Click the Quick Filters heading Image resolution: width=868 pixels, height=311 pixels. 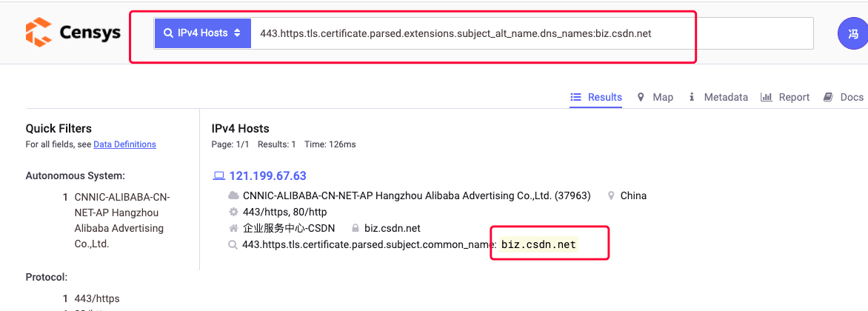(59, 128)
